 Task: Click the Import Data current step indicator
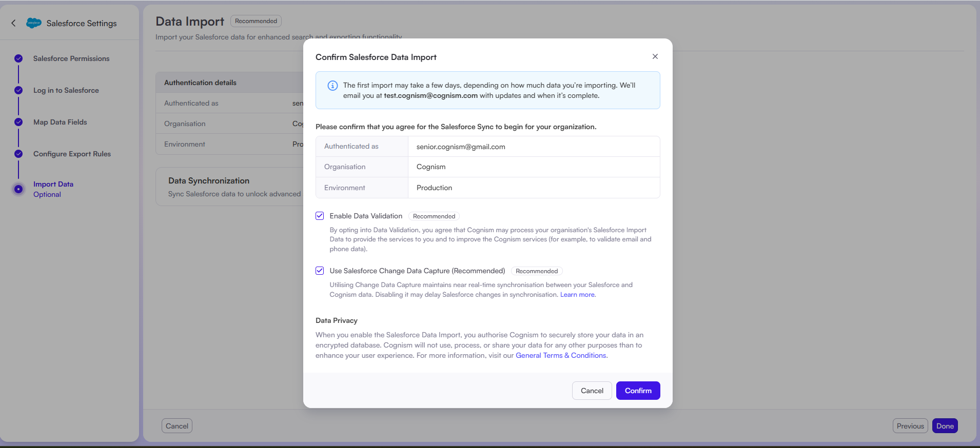tap(18, 189)
